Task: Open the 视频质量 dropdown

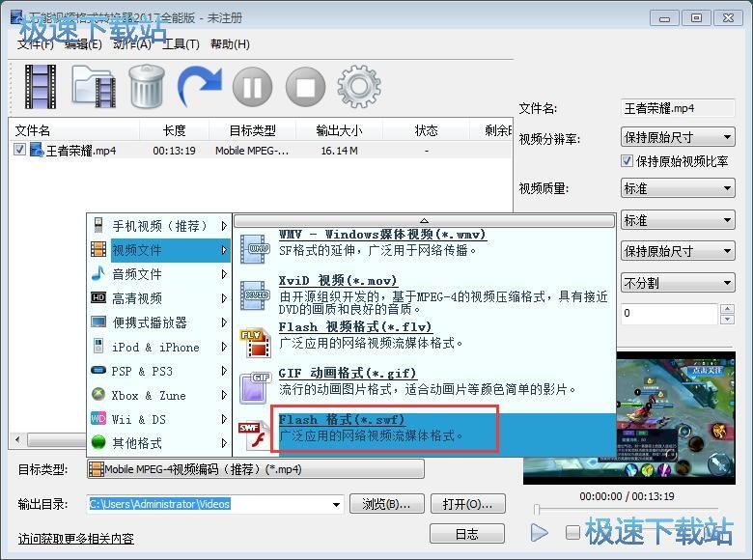Action: click(678, 188)
